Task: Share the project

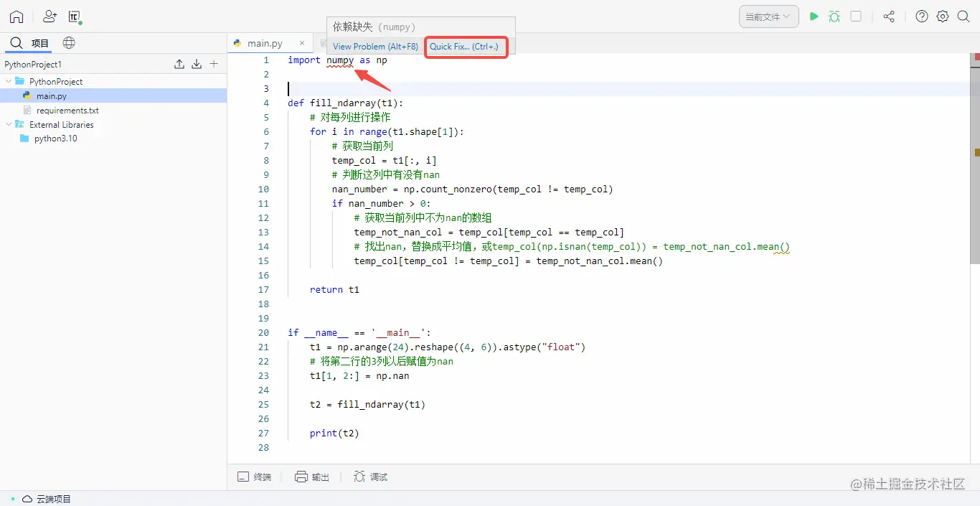Action: tap(889, 17)
